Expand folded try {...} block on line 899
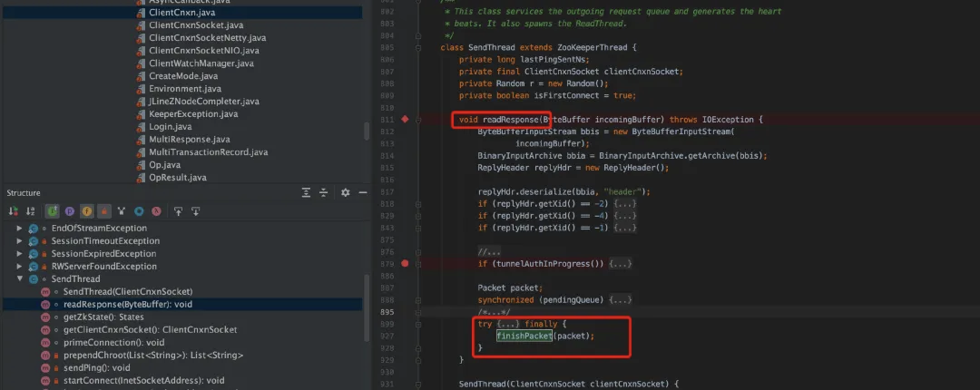 coord(509,324)
